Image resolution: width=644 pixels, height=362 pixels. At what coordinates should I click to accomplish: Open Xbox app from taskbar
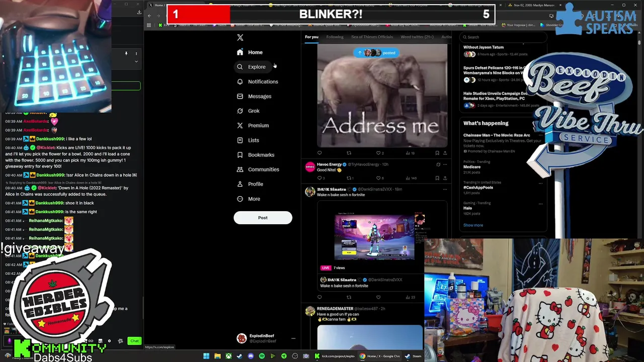click(x=228, y=356)
